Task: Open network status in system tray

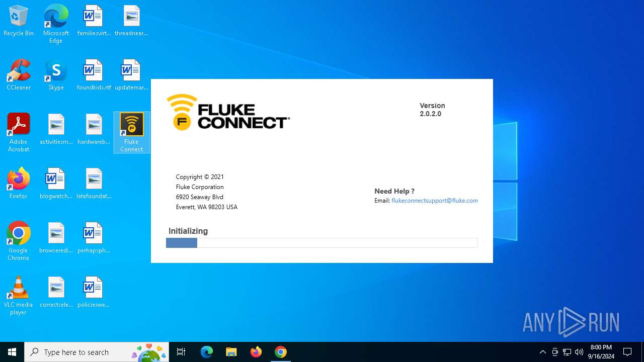Action: click(567, 352)
